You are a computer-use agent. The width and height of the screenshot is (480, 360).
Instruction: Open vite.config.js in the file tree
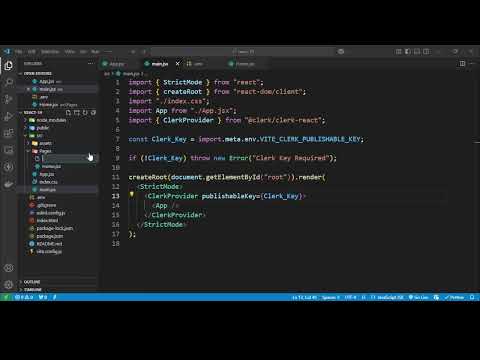pos(49,252)
